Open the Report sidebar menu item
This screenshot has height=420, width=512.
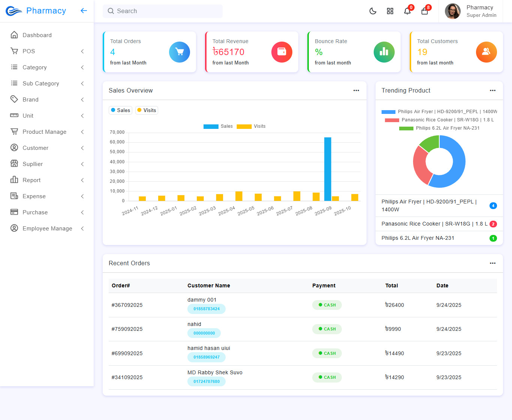click(x=31, y=180)
